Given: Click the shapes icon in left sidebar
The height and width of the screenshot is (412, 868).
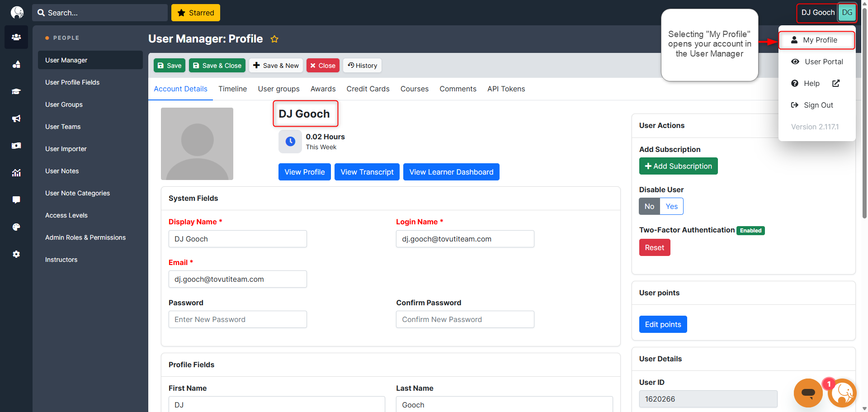Looking at the screenshot, I should 16,64.
